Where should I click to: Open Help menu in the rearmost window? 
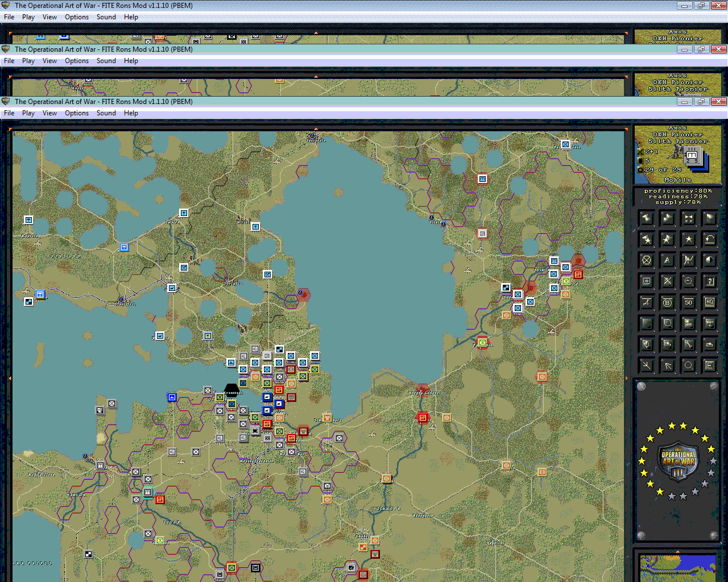pos(131,17)
